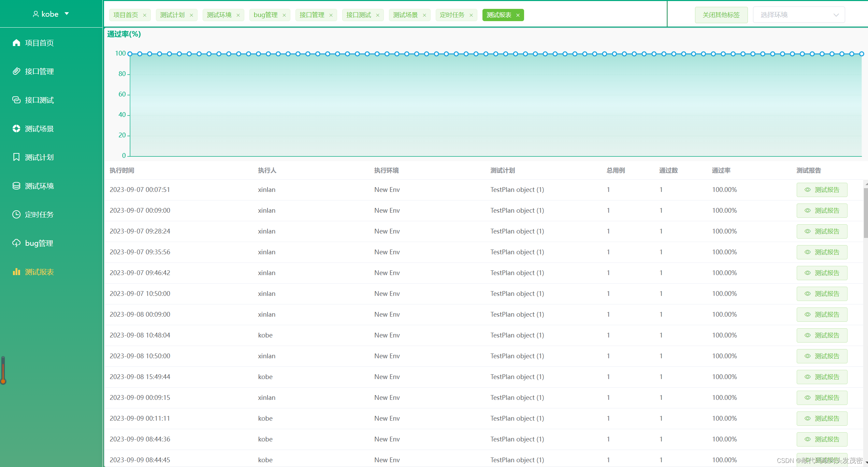View 测试报告 for 2023-09-07 00:07:51 run
The height and width of the screenshot is (467, 868).
[x=822, y=190]
